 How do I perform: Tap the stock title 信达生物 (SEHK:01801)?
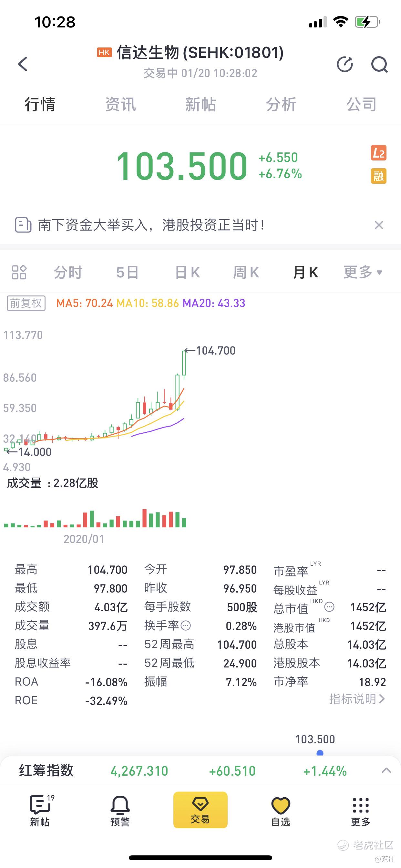coord(200,53)
